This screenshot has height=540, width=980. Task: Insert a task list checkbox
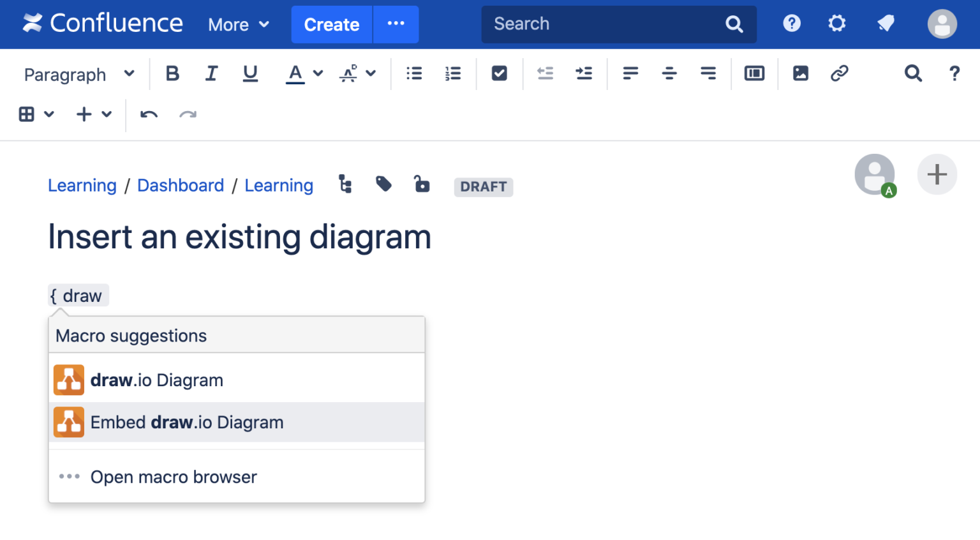point(499,73)
